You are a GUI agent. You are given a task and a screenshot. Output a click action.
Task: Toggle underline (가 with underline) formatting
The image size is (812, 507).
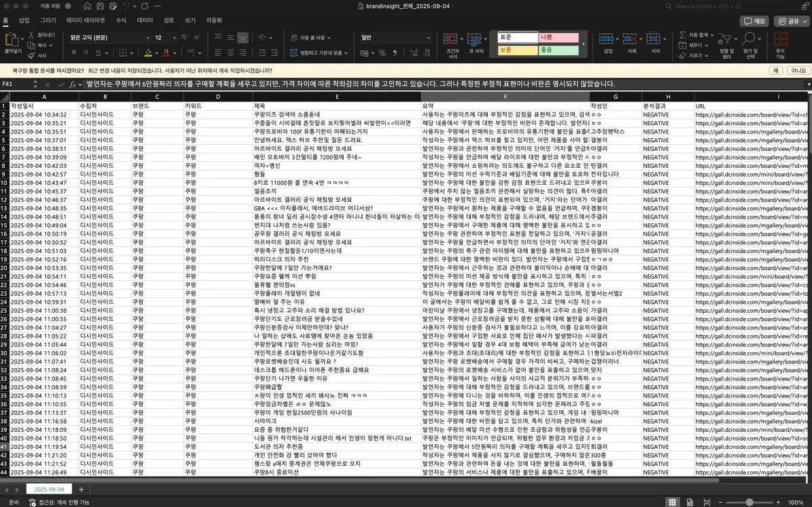(x=98, y=52)
